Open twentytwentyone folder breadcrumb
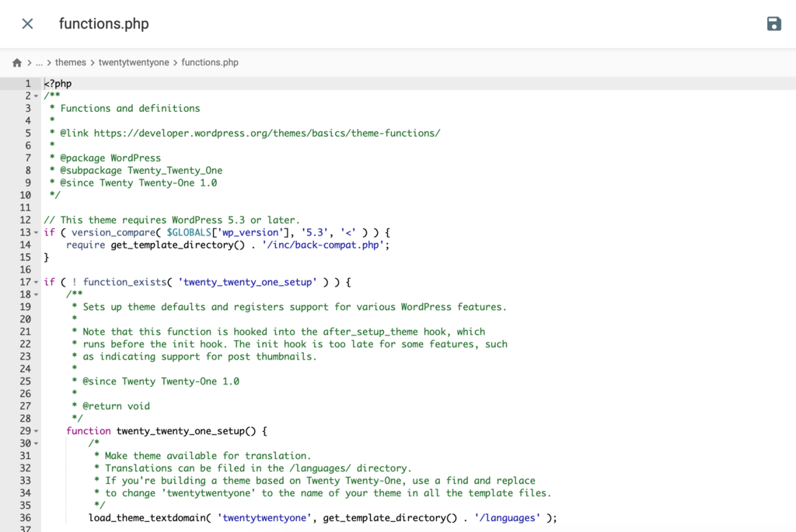The image size is (796, 532). [x=134, y=62]
